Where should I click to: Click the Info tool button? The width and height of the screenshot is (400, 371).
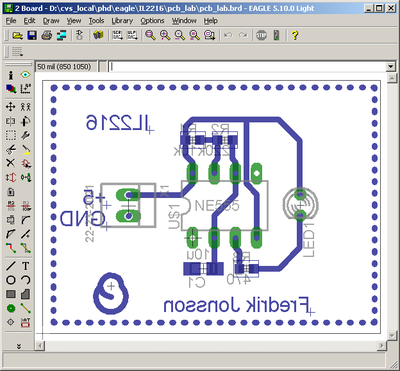[11, 75]
